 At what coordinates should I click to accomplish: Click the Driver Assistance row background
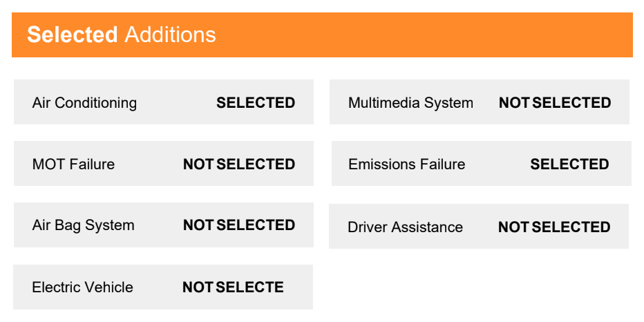click(x=478, y=227)
